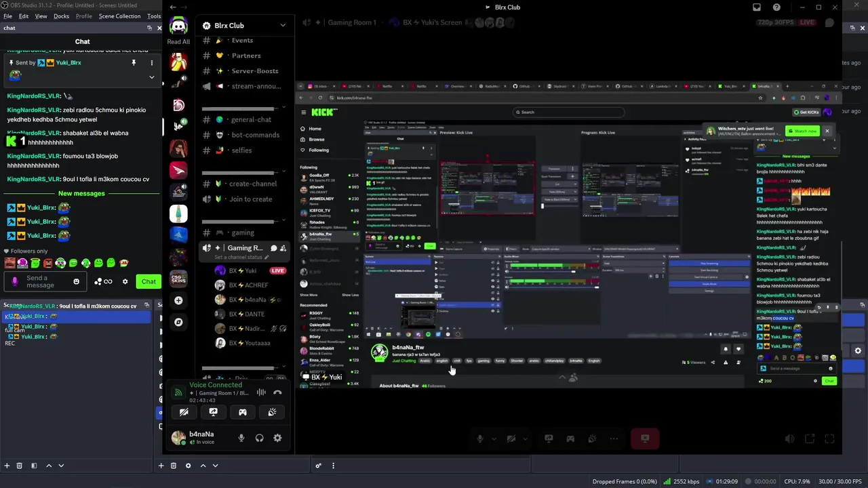This screenshot has width=868, height=488.
Task: Click the Kick points balance icon
Action: click(103, 282)
